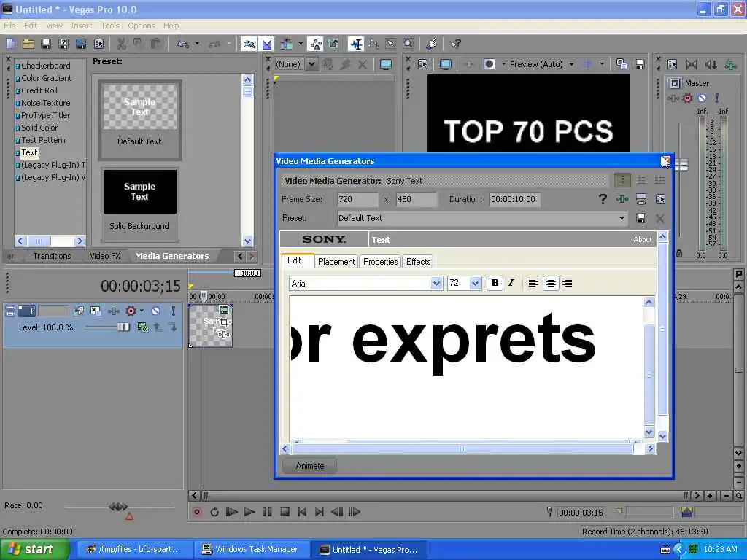
Task: Select Solid Color generator
Action: point(39,128)
